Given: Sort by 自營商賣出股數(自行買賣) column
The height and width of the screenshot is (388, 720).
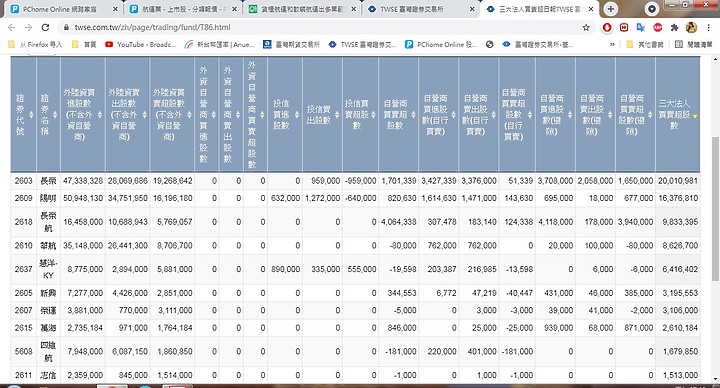Looking at the screenshot, I should (478, 114).
